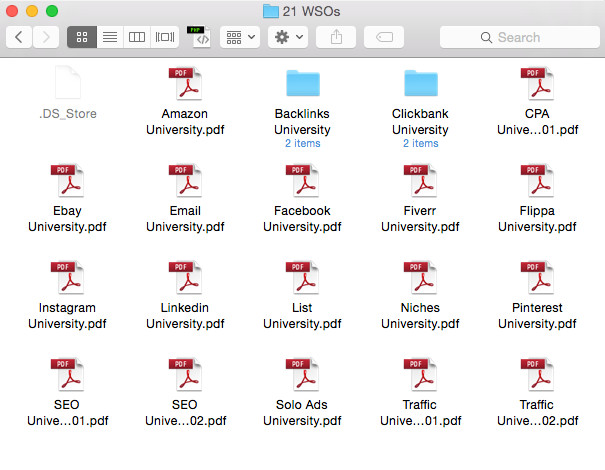Viewport: 605px width, 470px height.
Task: Open the Action gear menu
Action: coord(290,37)
